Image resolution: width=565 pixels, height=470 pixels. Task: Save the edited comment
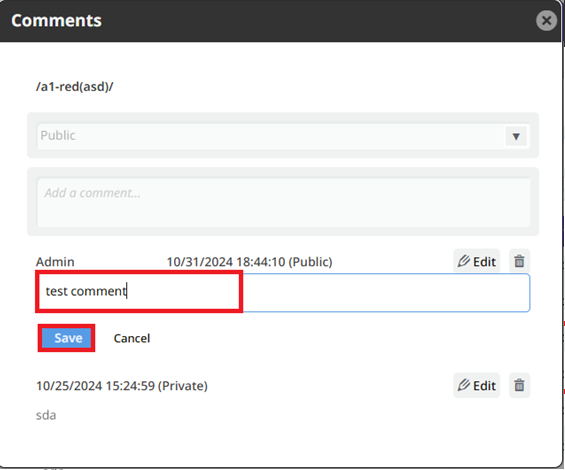click(67, 338)
